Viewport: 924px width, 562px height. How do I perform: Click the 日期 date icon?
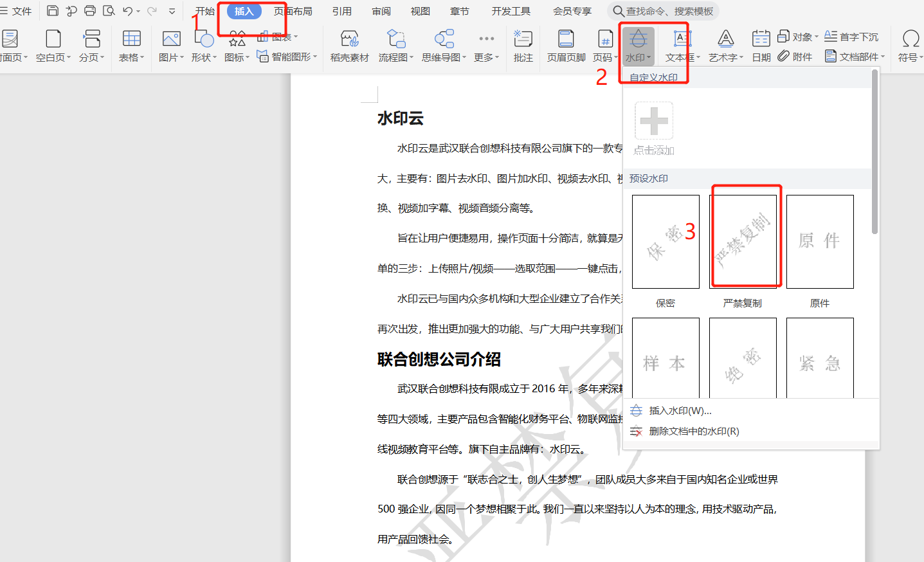[761, 40]
